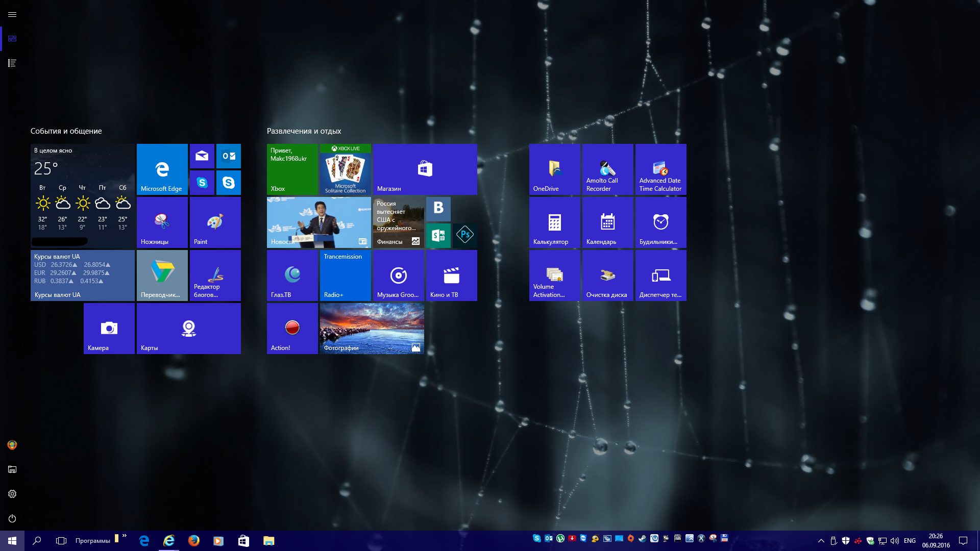
Task: Click the Power button in sidebar
Action: (x=12, y=518)
